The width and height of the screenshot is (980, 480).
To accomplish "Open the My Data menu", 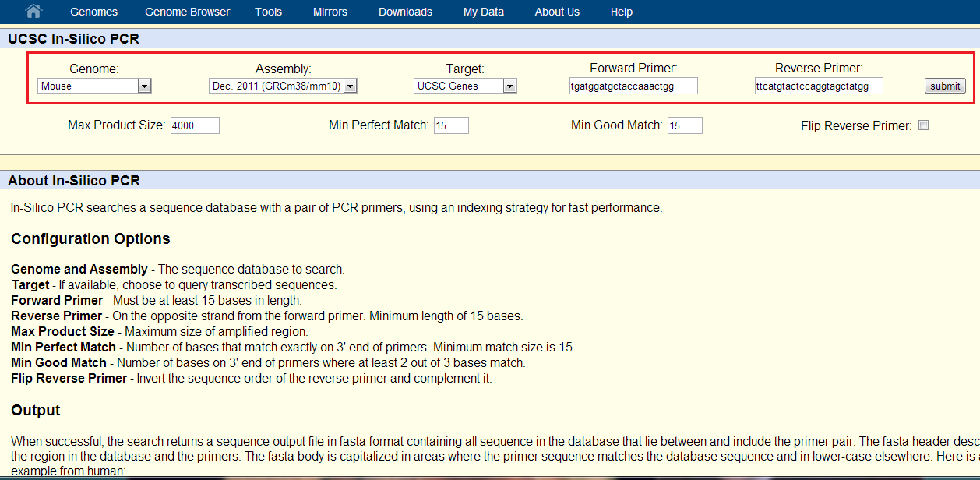I will [483, 12].
